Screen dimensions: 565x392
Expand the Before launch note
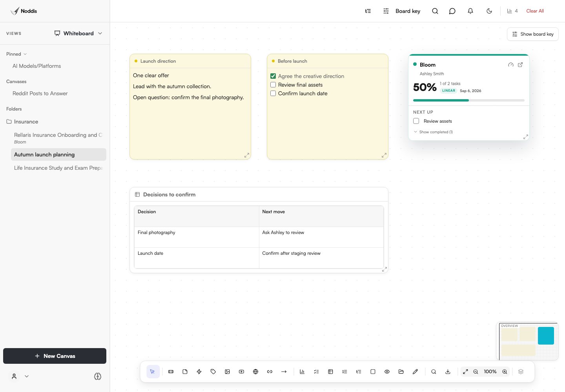(x=384, y=155)
